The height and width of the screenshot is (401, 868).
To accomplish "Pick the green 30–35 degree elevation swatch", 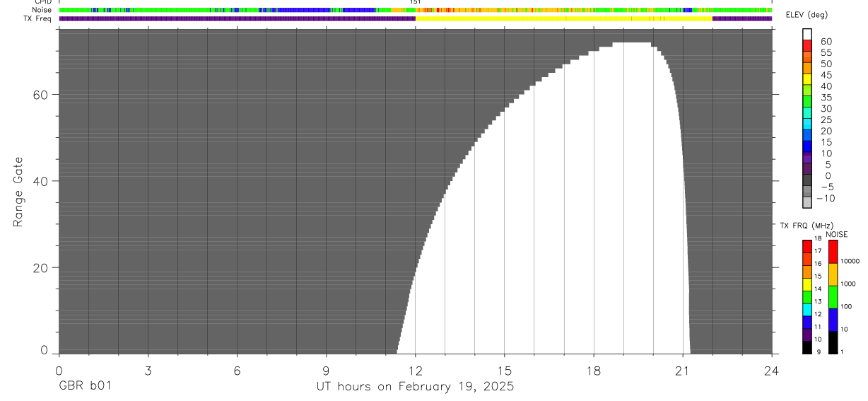I will [x=807, y=103].
